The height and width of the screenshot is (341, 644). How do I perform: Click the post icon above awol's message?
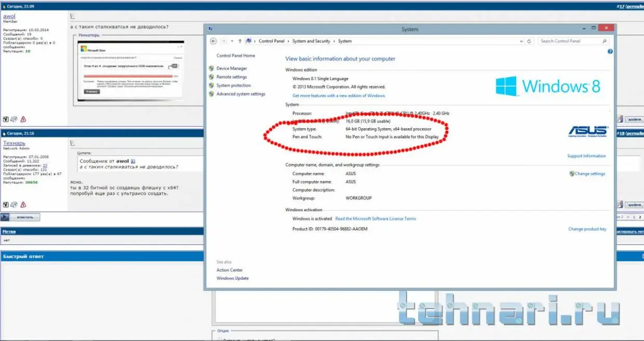(72, 17)
